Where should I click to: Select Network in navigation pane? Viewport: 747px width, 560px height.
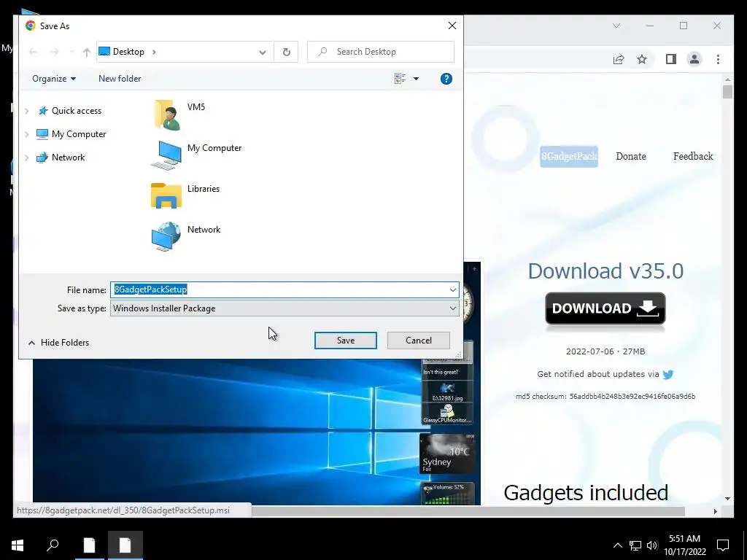[61, 157]
